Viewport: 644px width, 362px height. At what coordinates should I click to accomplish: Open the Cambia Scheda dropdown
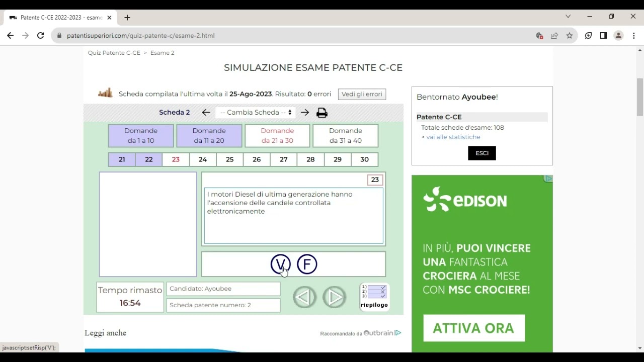[x=256, y=113]
